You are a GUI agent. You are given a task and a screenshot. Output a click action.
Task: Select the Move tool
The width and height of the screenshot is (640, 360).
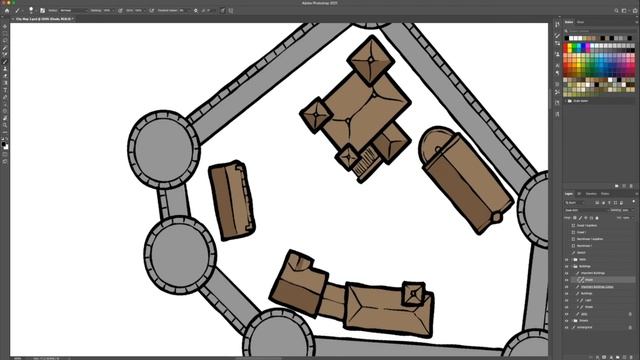pyautogui.click(x=5, y=26)
